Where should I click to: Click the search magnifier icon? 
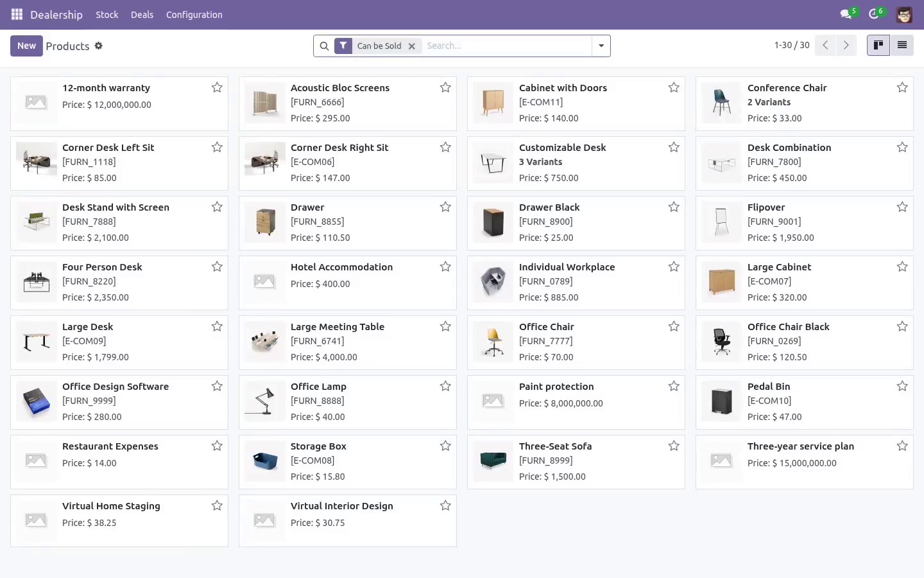tap(324, 46)
